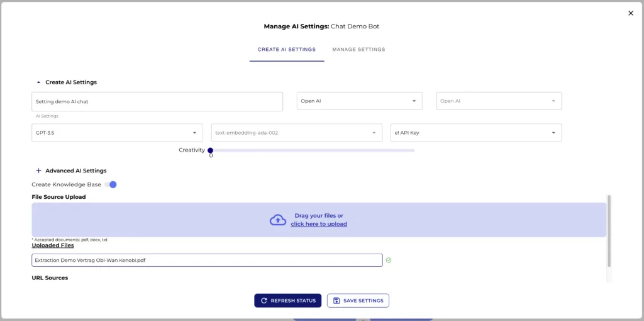Click the Creativity slider handle

pos(210,150)
